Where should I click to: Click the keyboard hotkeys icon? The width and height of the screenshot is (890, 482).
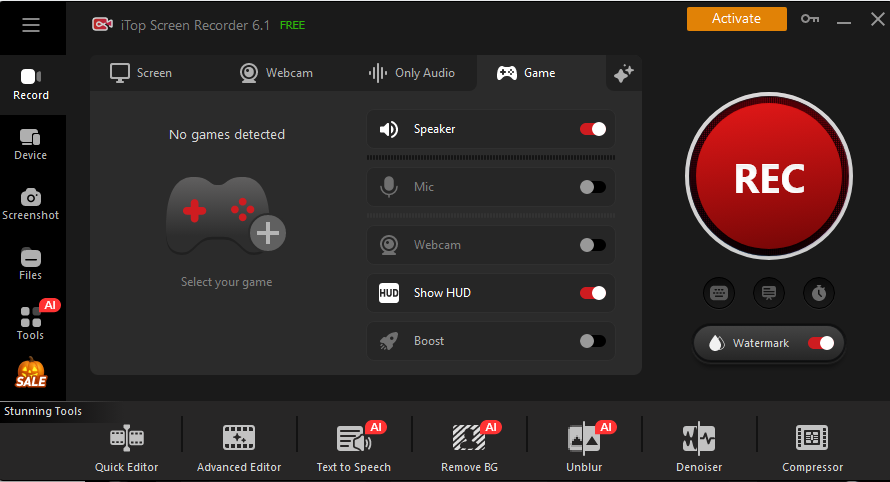pos(720,292)
